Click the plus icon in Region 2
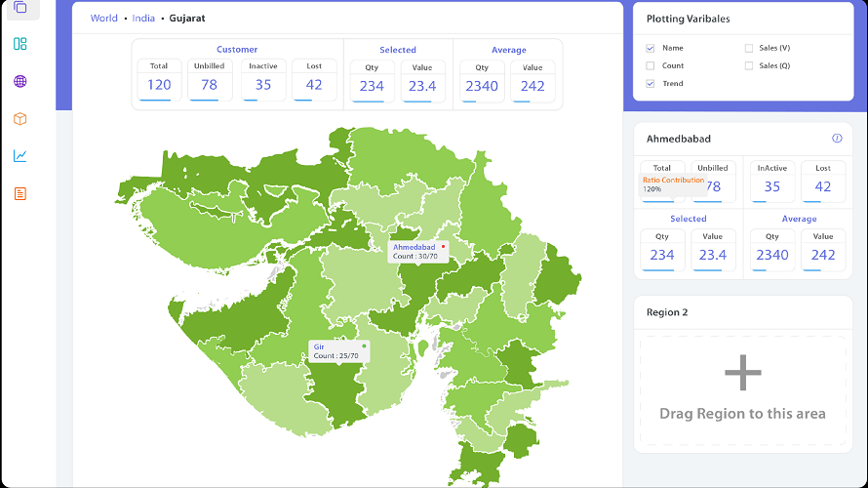Screen dimensions: 868x488 tap(743, 372)
